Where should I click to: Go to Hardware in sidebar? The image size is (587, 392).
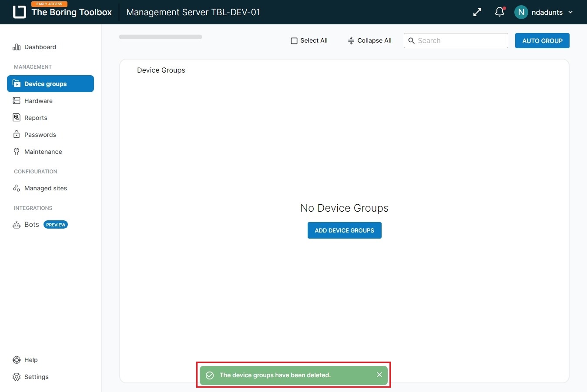click(38, 101)
